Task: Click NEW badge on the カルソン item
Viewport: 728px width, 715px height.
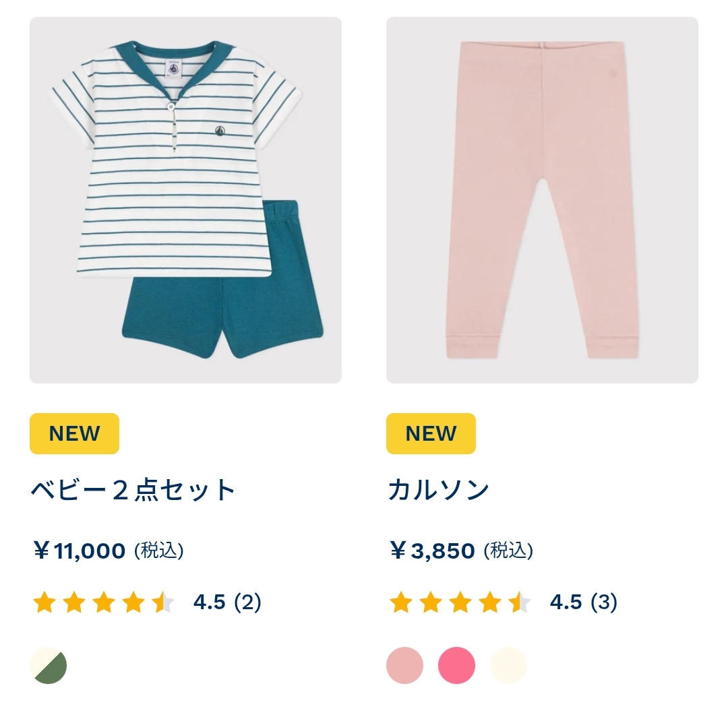Action: click(431, 433)
